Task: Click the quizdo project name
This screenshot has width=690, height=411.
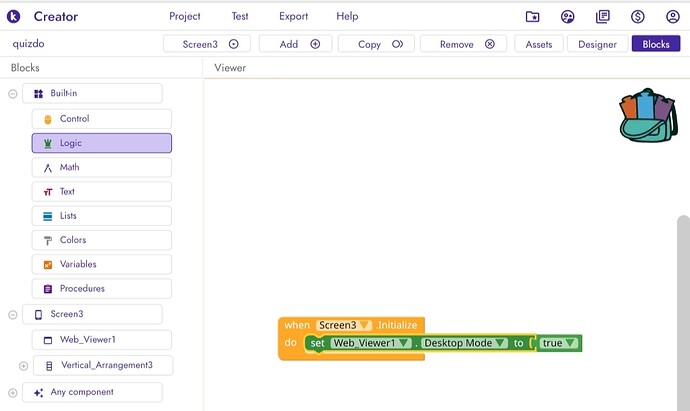Action: pyautogui.click(x=29, y=44)
